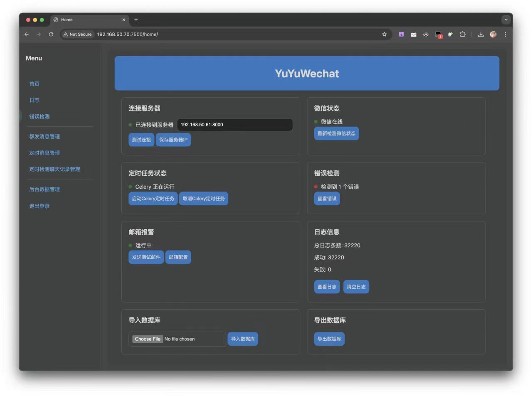This screenshot has height=396, width=532.
Task: Click the server IP address input field
Action: coord(234,125)
